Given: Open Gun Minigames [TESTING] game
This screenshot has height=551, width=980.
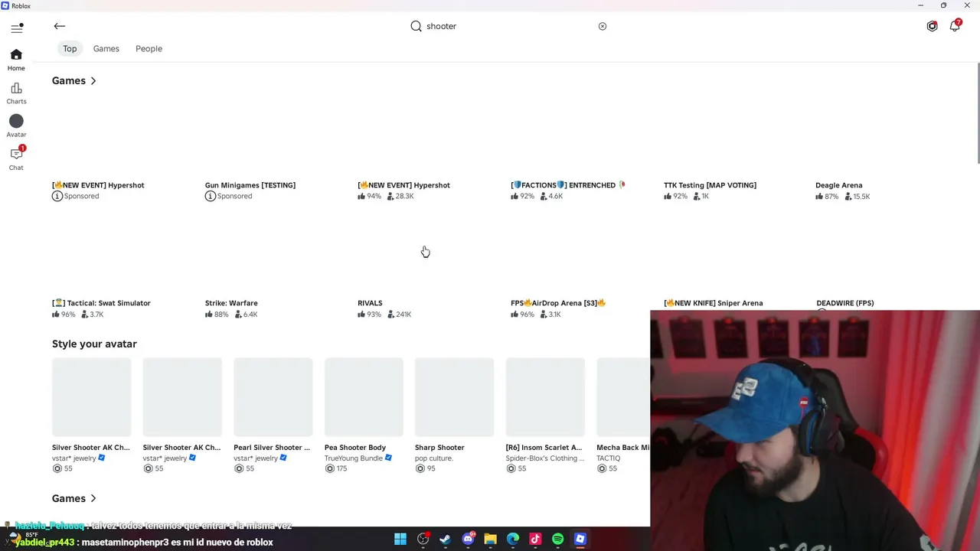Looking at the screenshot, I should pos(250,185).
